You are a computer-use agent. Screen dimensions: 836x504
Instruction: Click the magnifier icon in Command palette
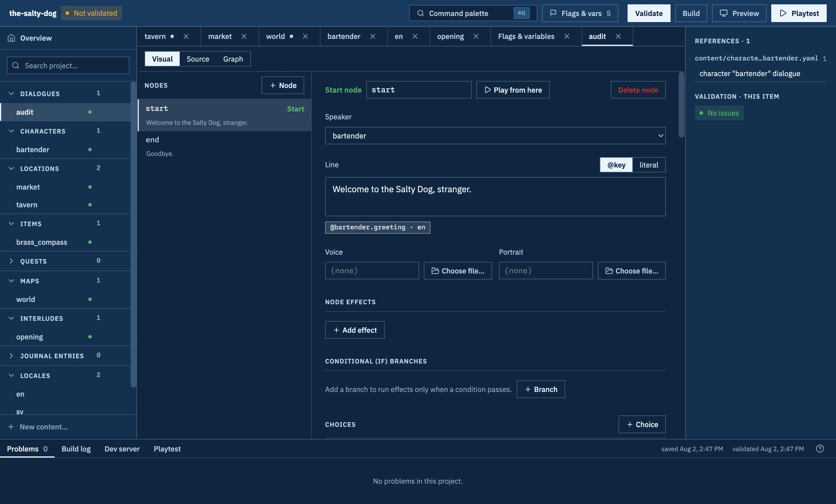[x=420, y=13]
